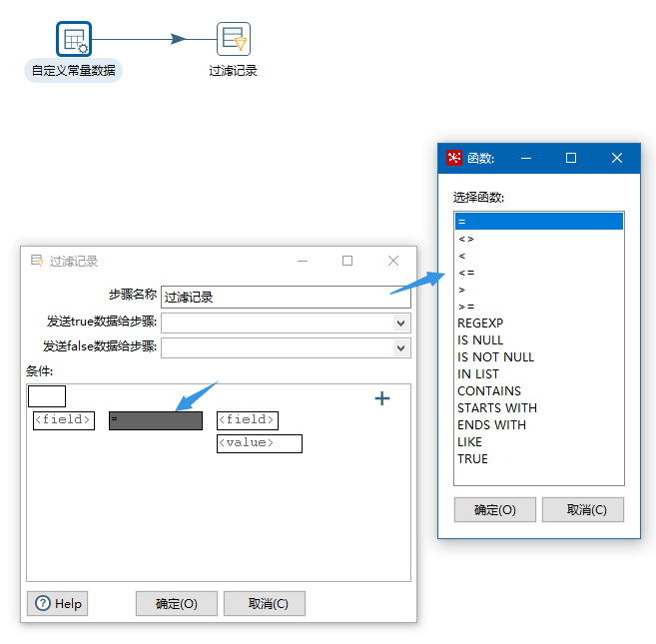Click the hop arrow between the steps
This screenshot has width=656, height=644.
click(179, 39)
